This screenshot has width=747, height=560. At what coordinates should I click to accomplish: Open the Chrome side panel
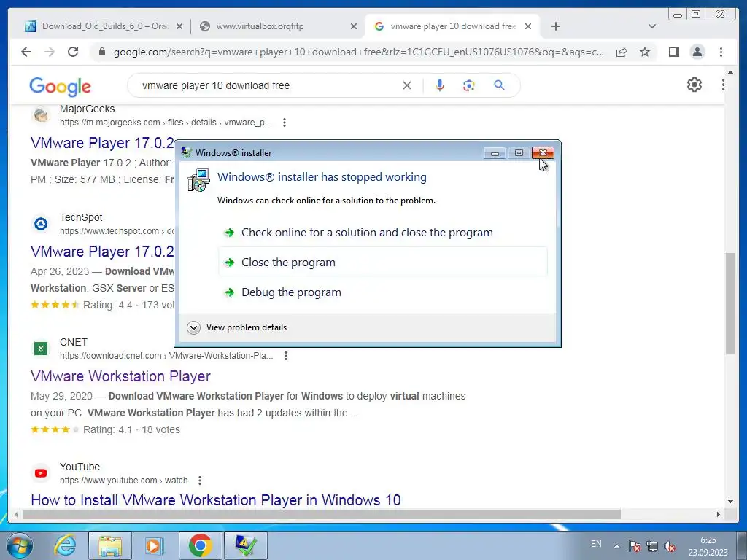coord(673,52)
